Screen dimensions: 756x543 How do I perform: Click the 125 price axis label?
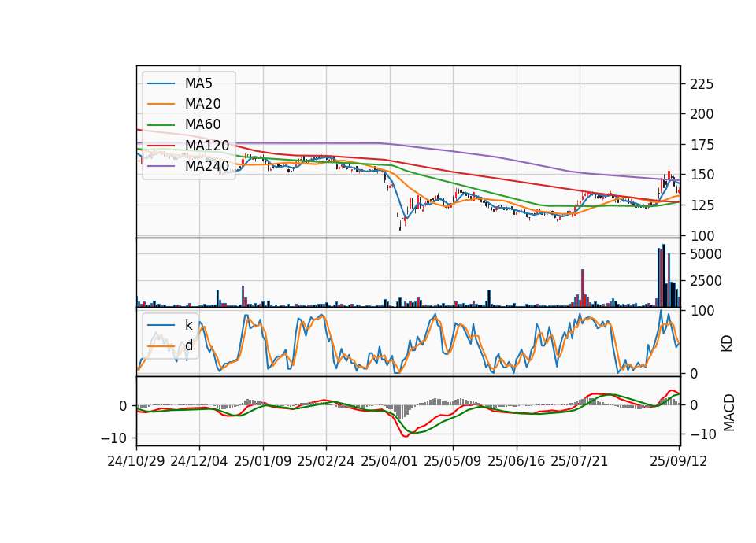[702, 205]
